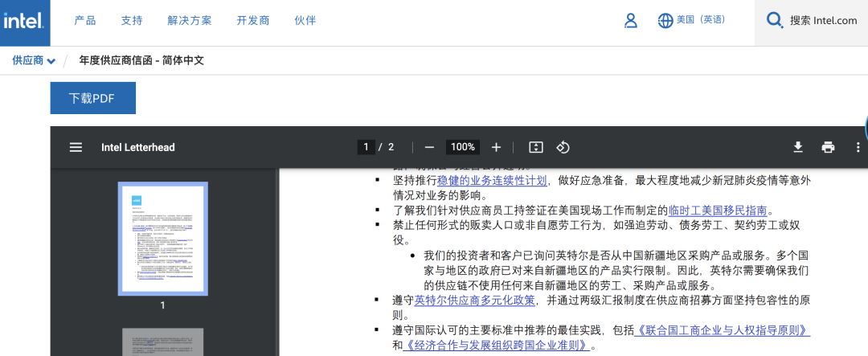Click the 下载PDF button
868x356 pixels.
coord(93,98)
